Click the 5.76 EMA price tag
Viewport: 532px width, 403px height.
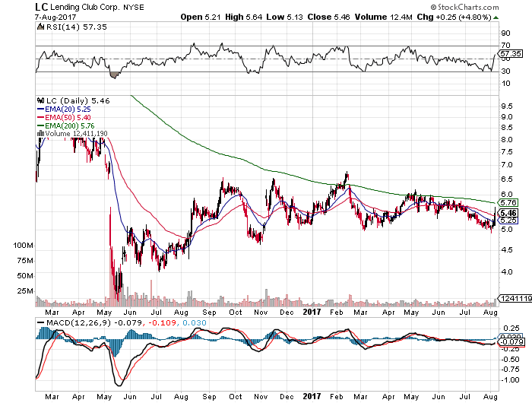pyautogui.click(x=508, y=203)
